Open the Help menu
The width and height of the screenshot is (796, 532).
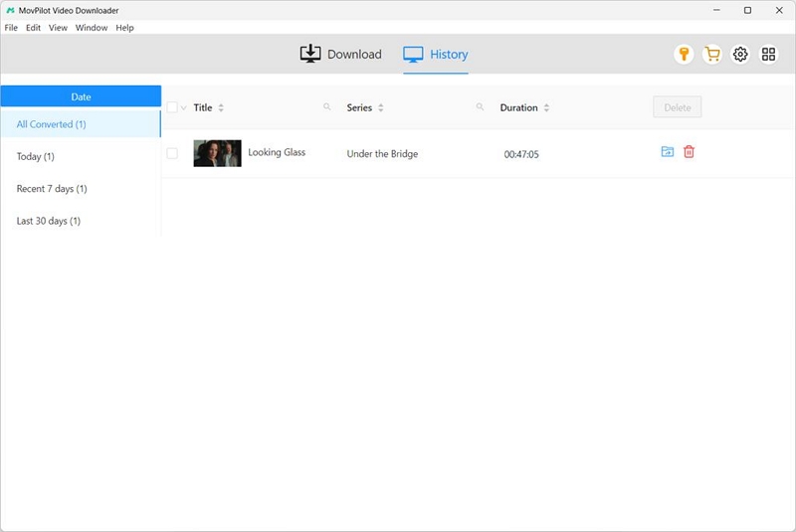coord(124,28)
